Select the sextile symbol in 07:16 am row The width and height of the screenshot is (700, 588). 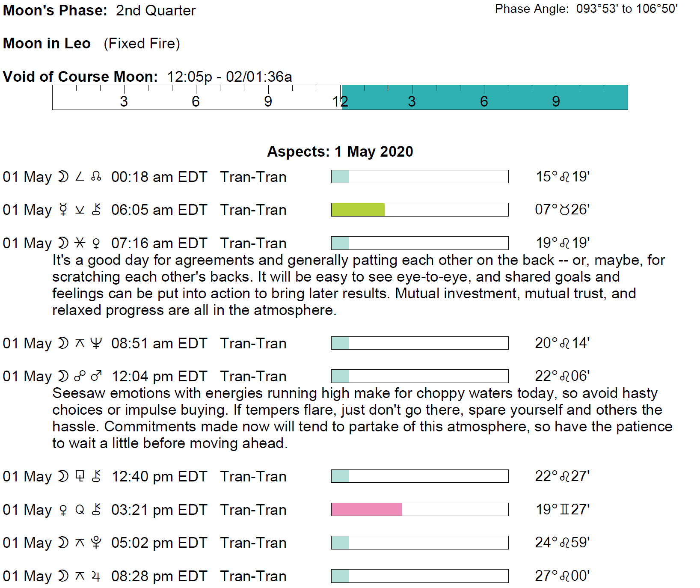click(80, 243)
